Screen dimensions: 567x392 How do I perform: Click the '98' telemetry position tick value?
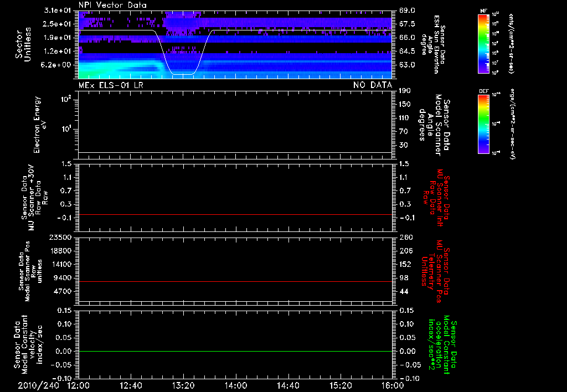404,278
